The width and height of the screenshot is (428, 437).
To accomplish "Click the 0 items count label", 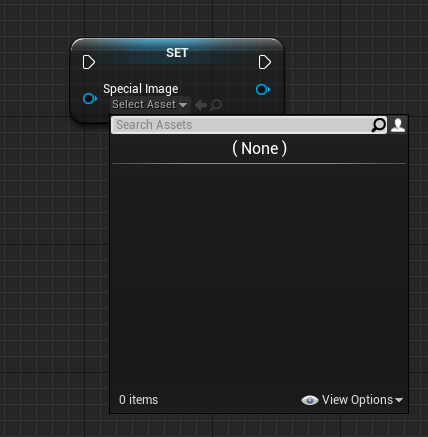I will [138, 400].
